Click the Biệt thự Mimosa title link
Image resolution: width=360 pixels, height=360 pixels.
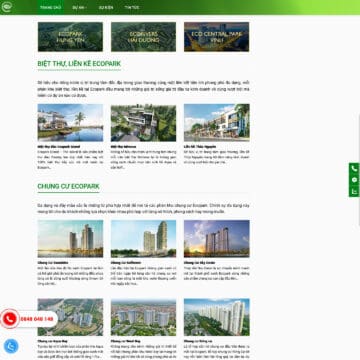click(x=123, y=147)
